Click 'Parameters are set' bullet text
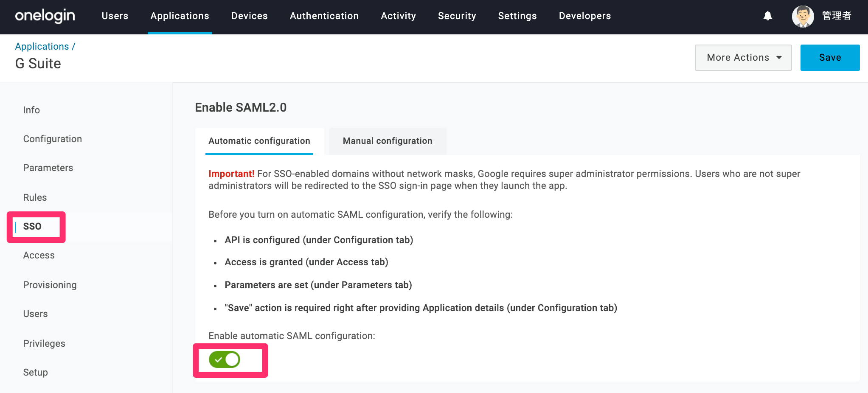The height and width of the screenshot is (393, 868). 318,285
